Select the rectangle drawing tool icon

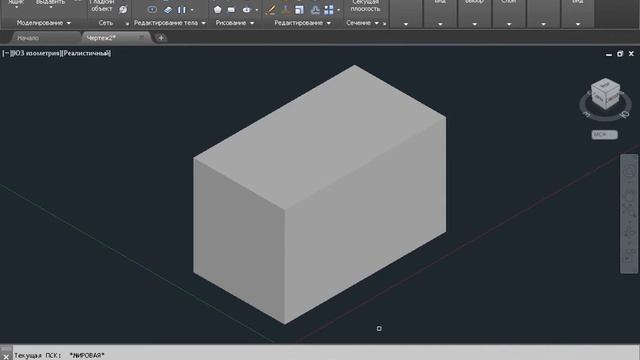click(231, 10)
